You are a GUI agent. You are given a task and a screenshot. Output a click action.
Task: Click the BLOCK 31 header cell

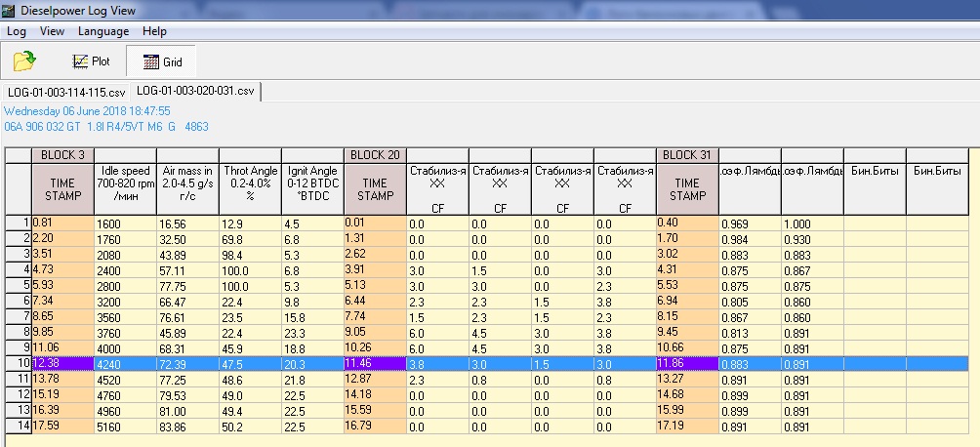click(687, 155)
